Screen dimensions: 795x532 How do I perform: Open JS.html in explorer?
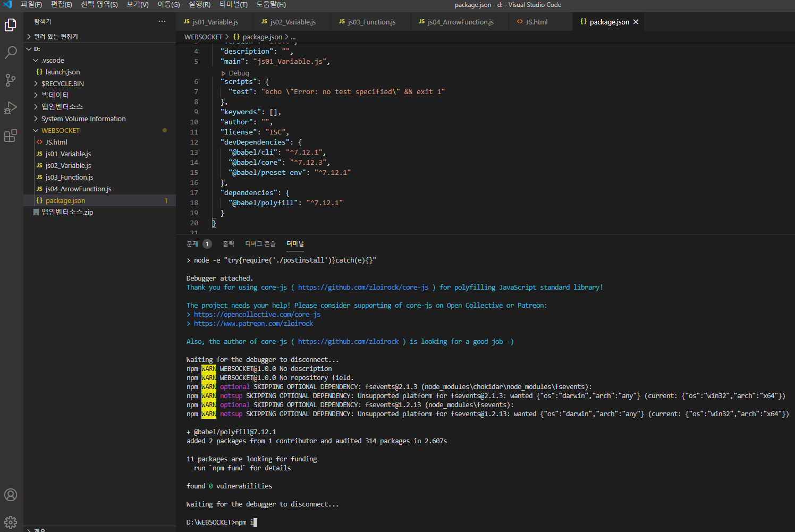(56, 142)
